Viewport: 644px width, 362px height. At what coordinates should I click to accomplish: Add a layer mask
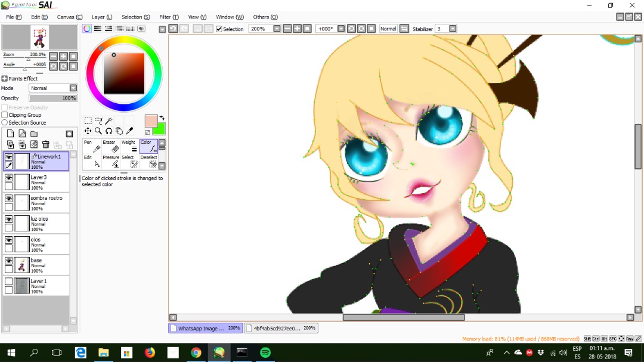[x=69, y=134]
